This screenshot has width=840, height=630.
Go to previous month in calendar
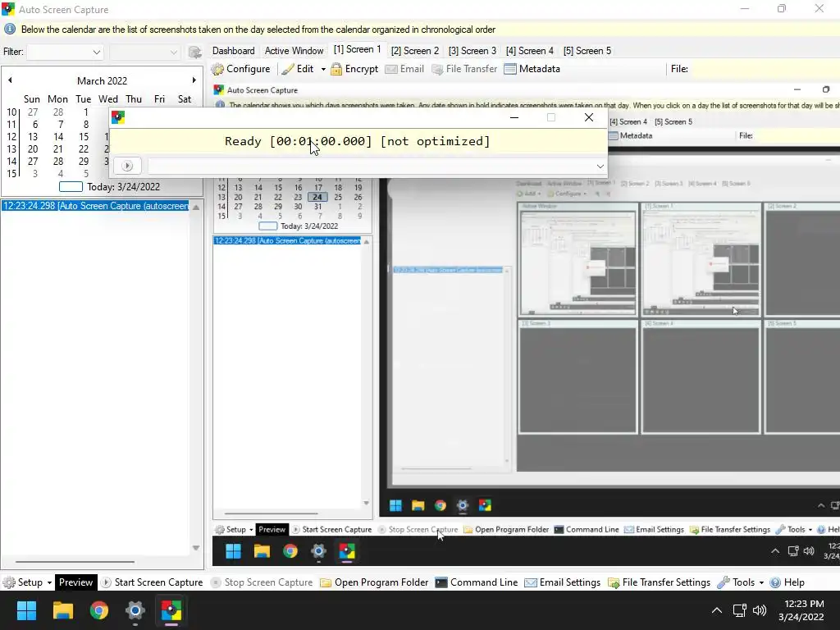pyautogui.click(x=10, y=80)
